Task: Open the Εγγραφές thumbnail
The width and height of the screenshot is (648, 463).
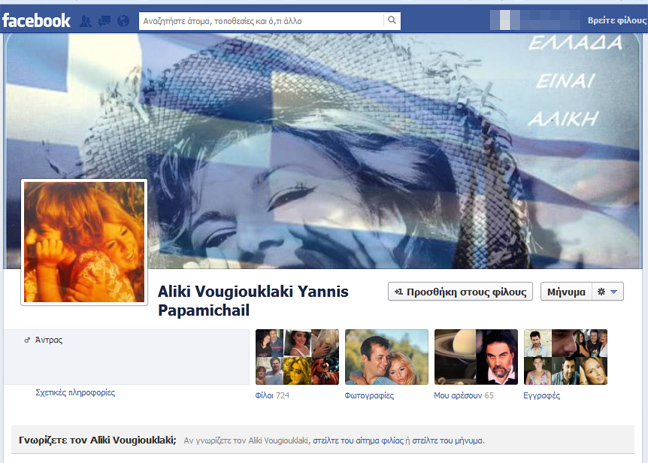Action: click(x=565, y=357)
